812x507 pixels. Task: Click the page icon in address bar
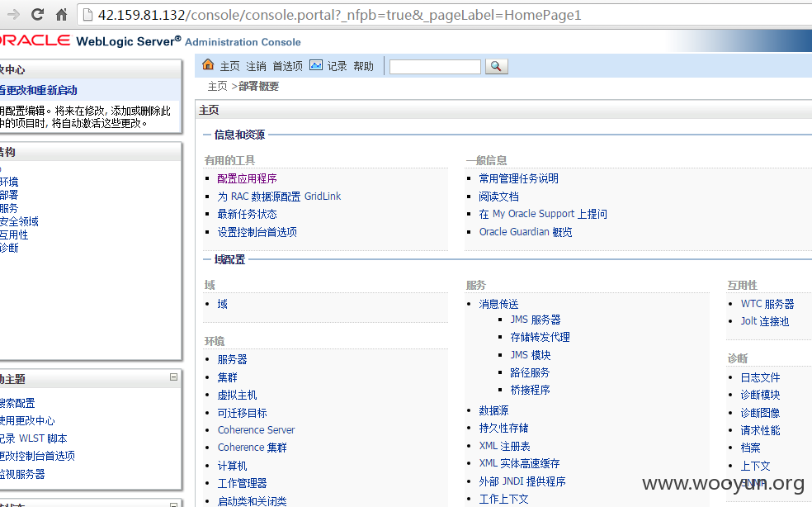tap(88, 15)
